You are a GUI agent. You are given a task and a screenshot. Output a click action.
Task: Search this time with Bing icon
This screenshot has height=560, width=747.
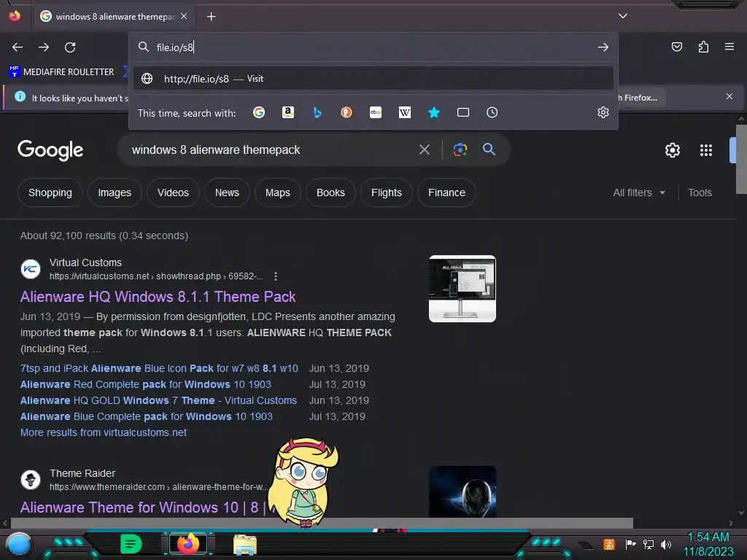317,112
